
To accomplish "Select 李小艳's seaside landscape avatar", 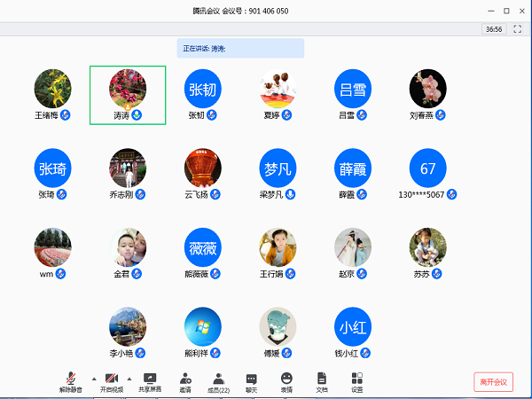I will (x=128, y=326).
